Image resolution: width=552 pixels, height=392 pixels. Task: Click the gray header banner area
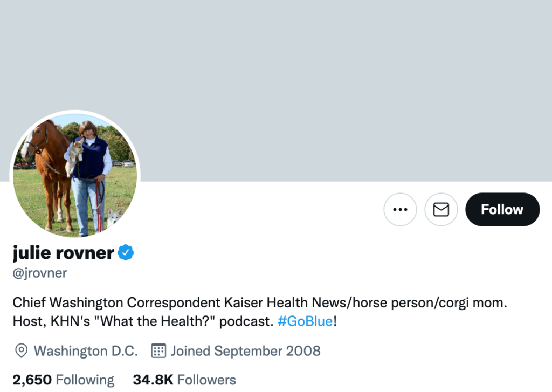[323, 81]
